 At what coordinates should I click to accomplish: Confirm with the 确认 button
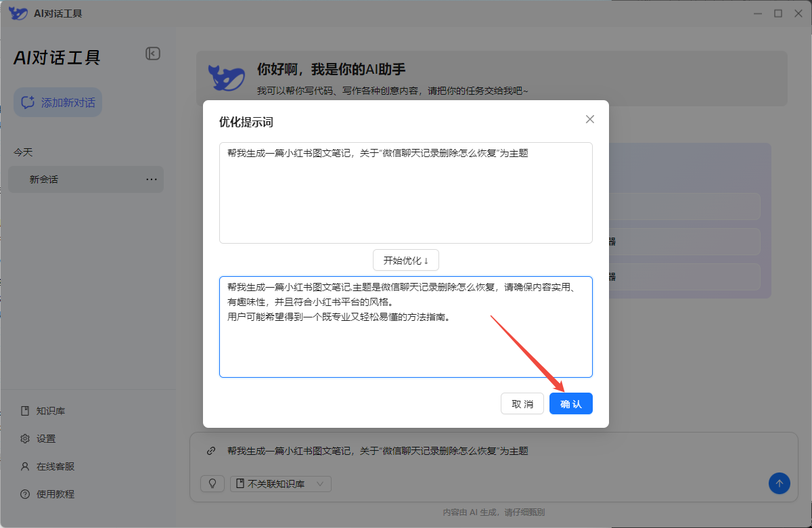click(x=571, y=404)
